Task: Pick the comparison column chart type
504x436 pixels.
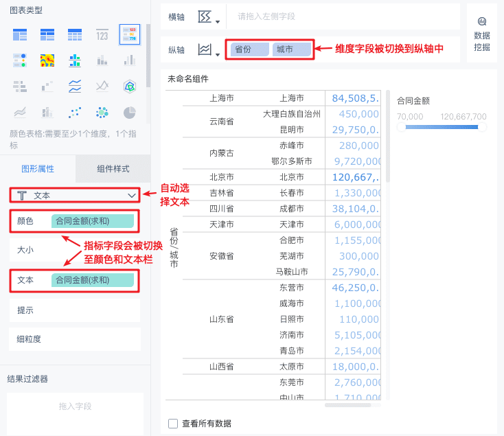Action: tap(130, 60)
